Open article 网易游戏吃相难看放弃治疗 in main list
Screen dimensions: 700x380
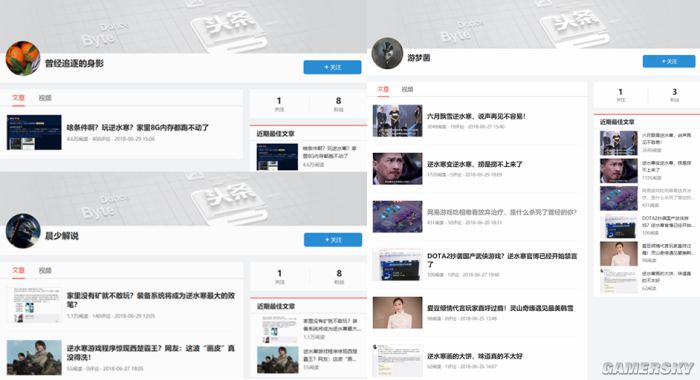pyautogui.click(x=502, y=212)
